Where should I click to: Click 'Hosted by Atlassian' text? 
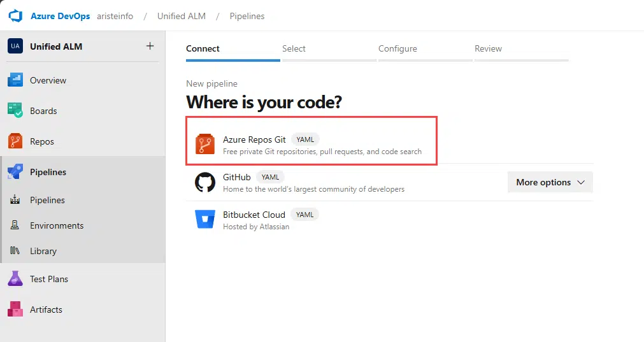pos(256,227)
